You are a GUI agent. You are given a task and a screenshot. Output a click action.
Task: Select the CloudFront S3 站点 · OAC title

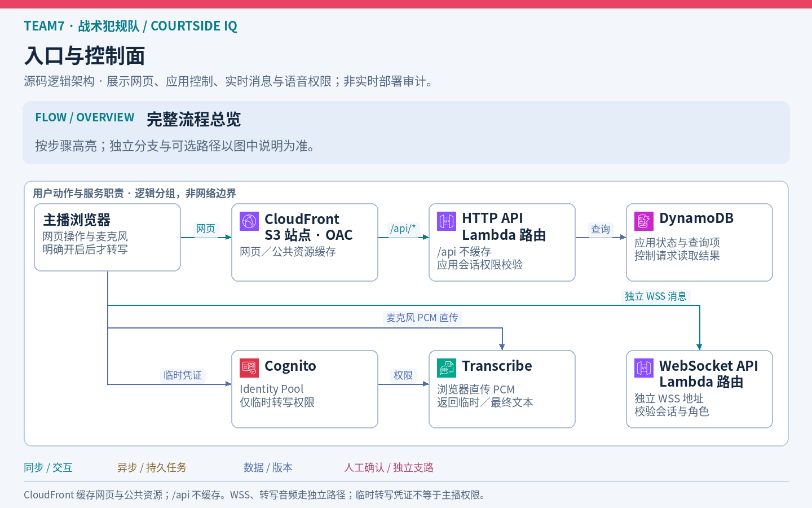308,227
